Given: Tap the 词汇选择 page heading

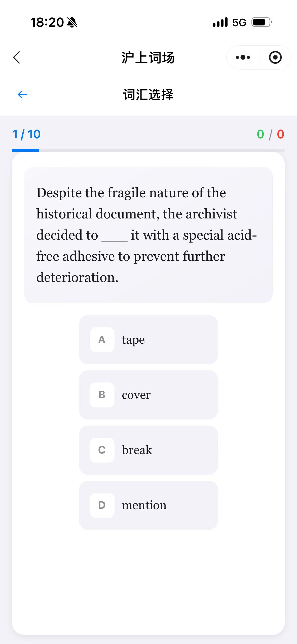Looking at the screenshot, I should [148, 95].
